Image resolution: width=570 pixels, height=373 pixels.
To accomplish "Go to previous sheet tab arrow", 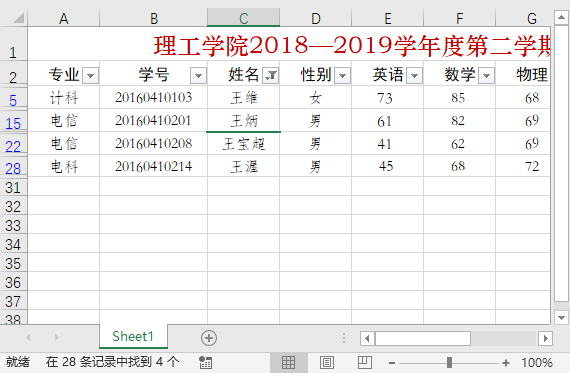I will pos(28,338).
